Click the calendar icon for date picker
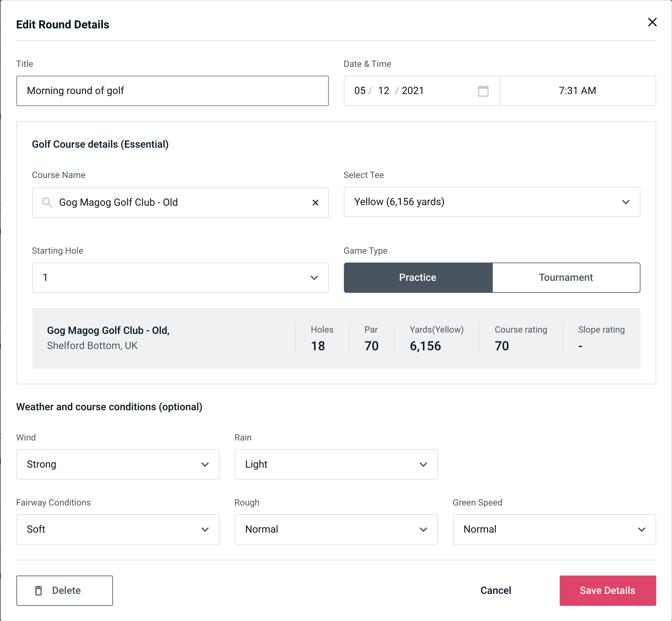Image resolution: width=672 pixels, height=621 pixels. click(484, 91)
